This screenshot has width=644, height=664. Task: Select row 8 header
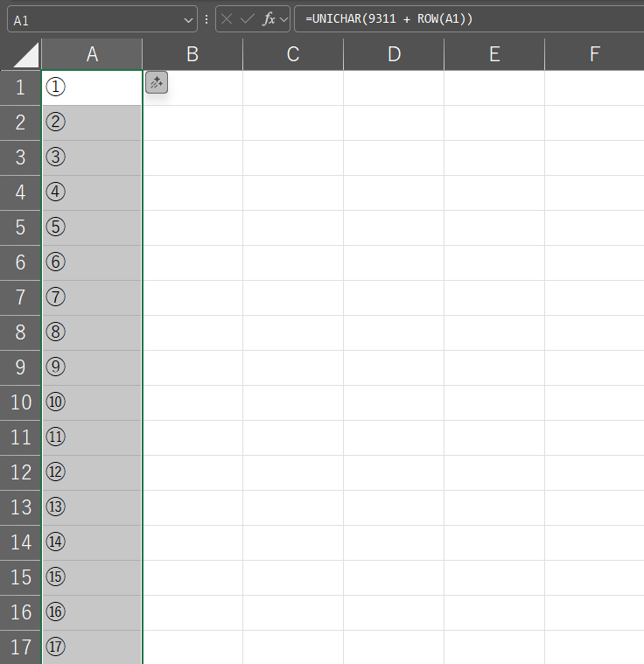[20, 332]
